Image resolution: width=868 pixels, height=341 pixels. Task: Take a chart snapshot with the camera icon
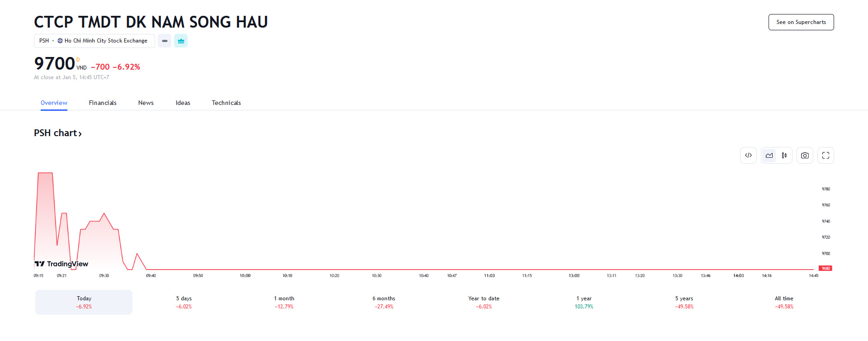[805, 155]
